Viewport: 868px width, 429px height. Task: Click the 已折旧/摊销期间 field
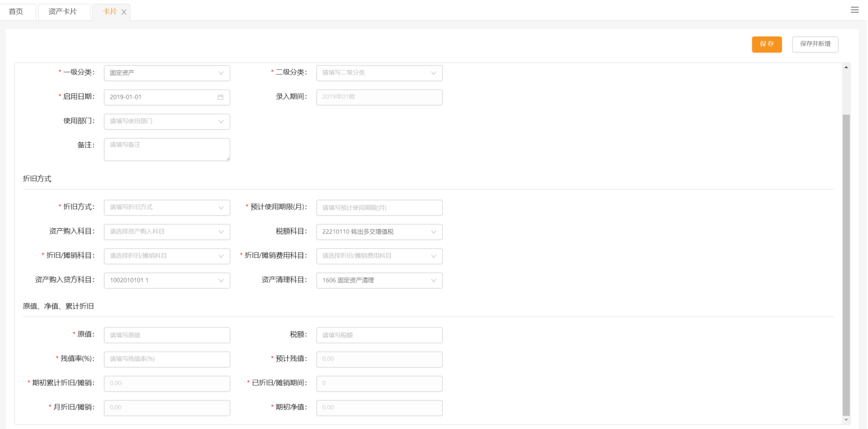(379, 383)
